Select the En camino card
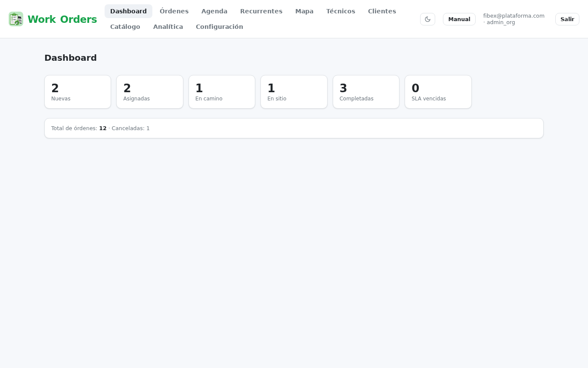 (222, 92)
